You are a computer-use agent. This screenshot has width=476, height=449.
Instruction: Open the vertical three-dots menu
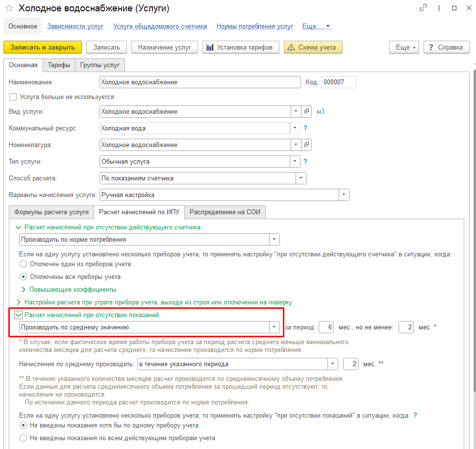point(439,8)
